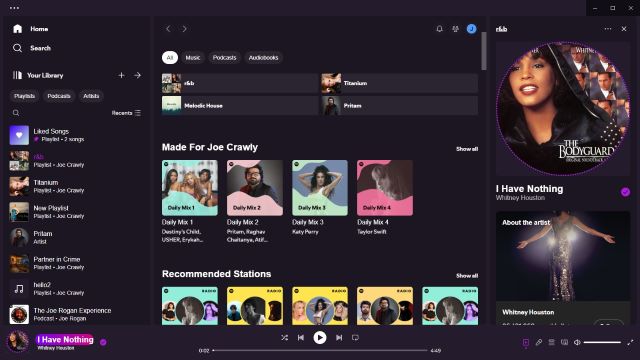
Task: Click the play button
Action: click(320, 338)
